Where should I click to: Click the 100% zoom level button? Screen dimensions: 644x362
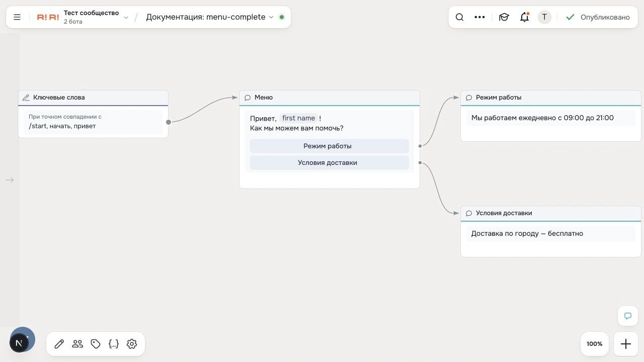[x=594, y=344]
